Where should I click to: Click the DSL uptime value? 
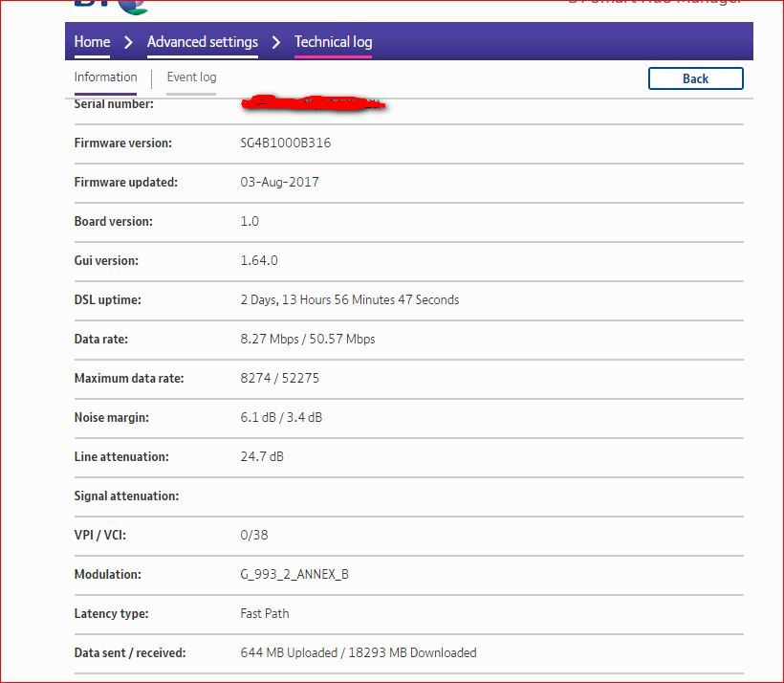click(349, 300)
